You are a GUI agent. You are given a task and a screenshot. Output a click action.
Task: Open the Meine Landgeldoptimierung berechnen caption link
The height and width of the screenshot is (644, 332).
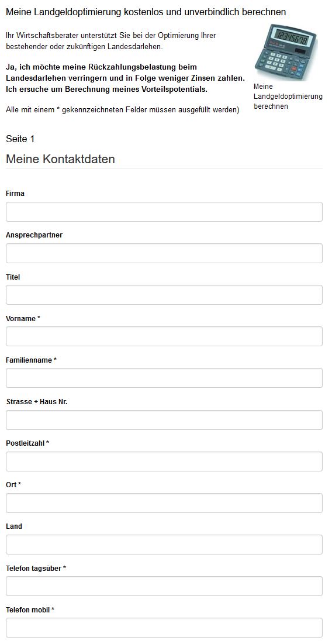click(288, 97)
